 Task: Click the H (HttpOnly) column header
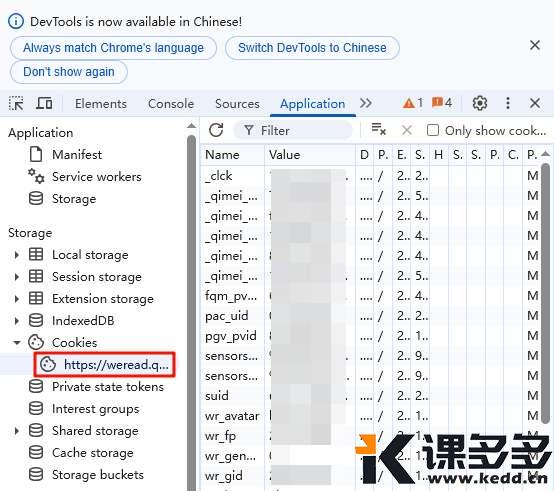[438, 155]
